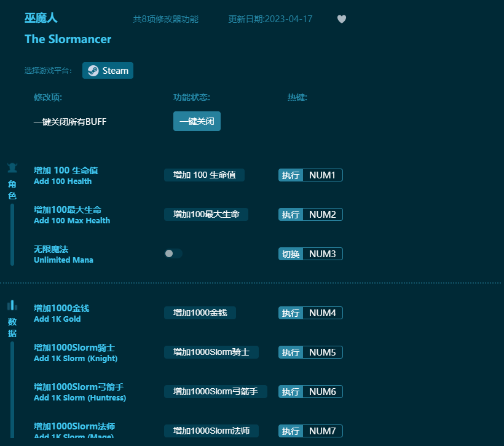Viewport: 504px width, 446px height.
Task: Click 切换 button beside NUM3
Action: tap(291, 253)
